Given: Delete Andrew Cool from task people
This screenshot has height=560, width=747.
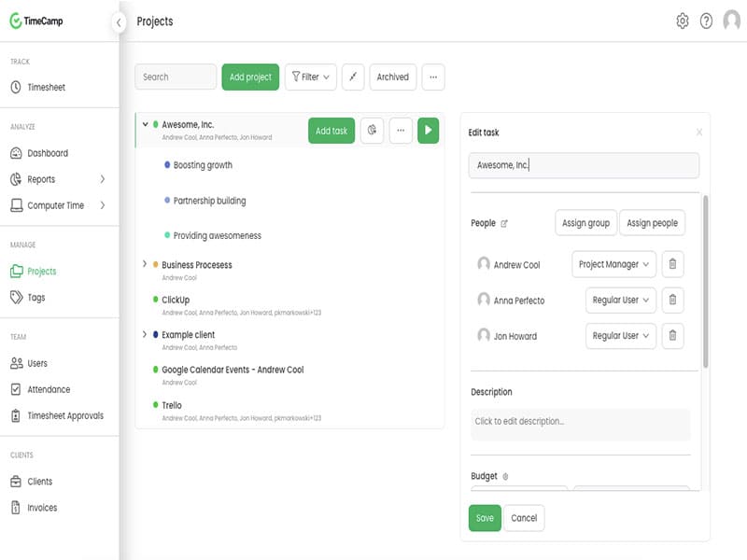Looking at the screenshot, I should (672, 265).
